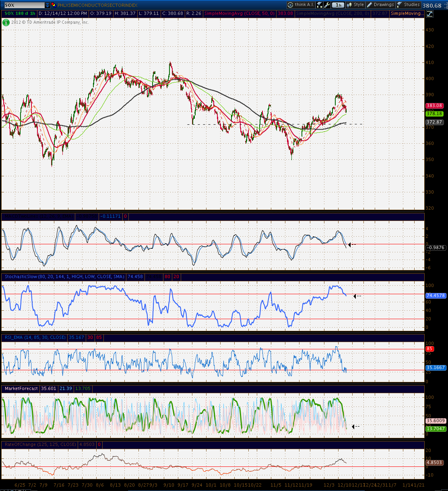Click dimmed SimpleMovingAvg (CLOSE, 200, 0) label
448x491 pixels.
click(x=332, y=14)
